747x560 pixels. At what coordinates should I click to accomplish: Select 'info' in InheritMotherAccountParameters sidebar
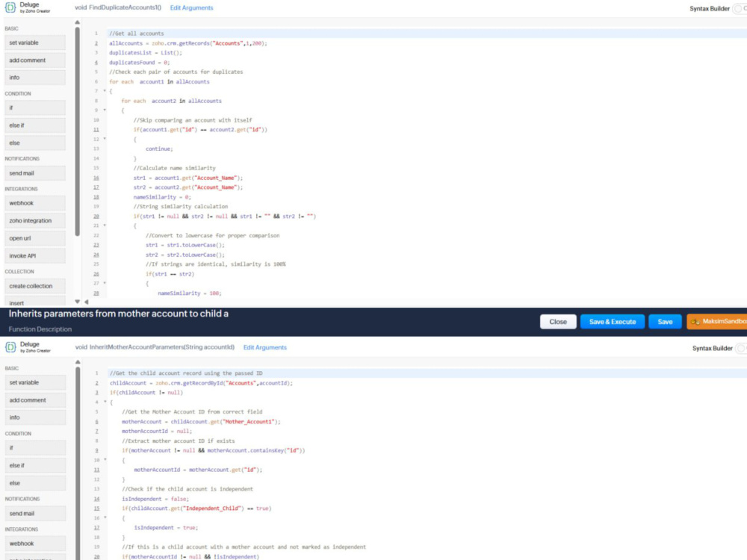click(x=35, y=417)
